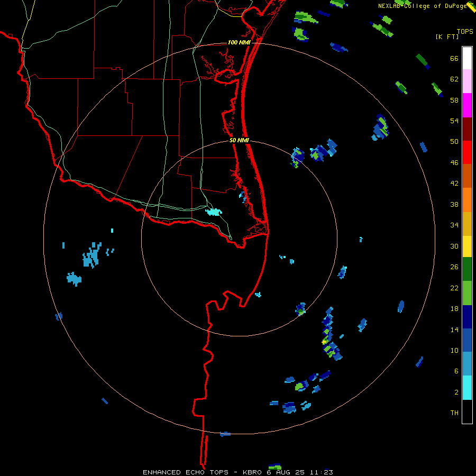Image resolution: width=476 pixels, height=476 pixels.
Task: Select the dark orange legend swatch
Action: pyautogui.click(x=467, y=176)
